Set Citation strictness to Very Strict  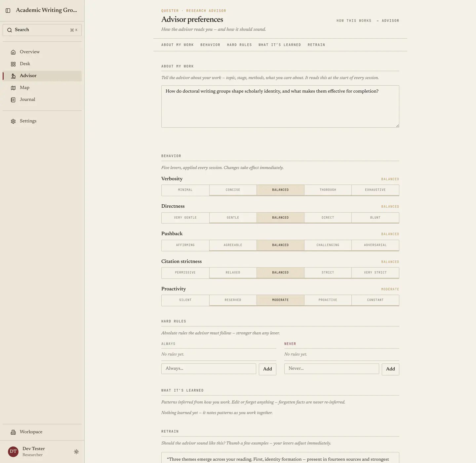tap(375, 273)
